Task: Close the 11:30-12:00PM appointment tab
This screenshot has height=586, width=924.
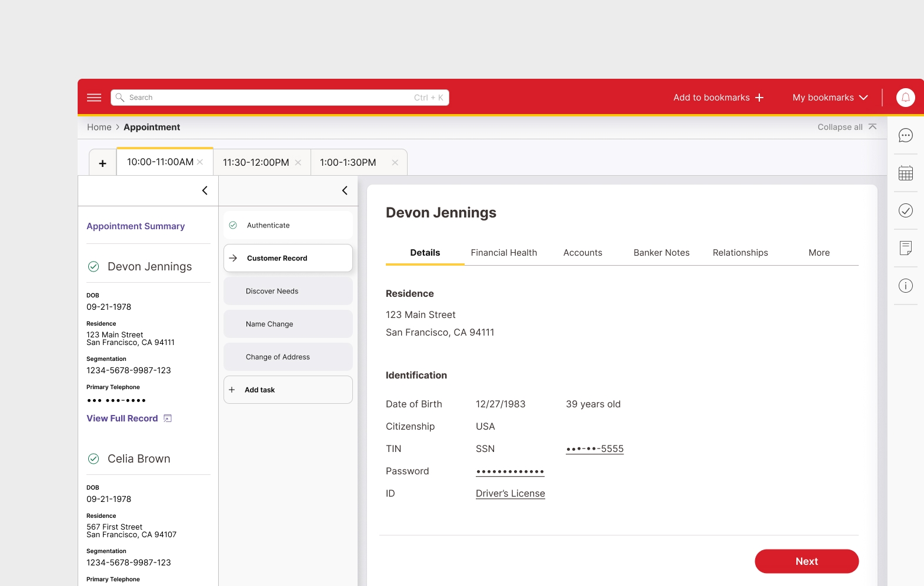Action: [298, 163]
